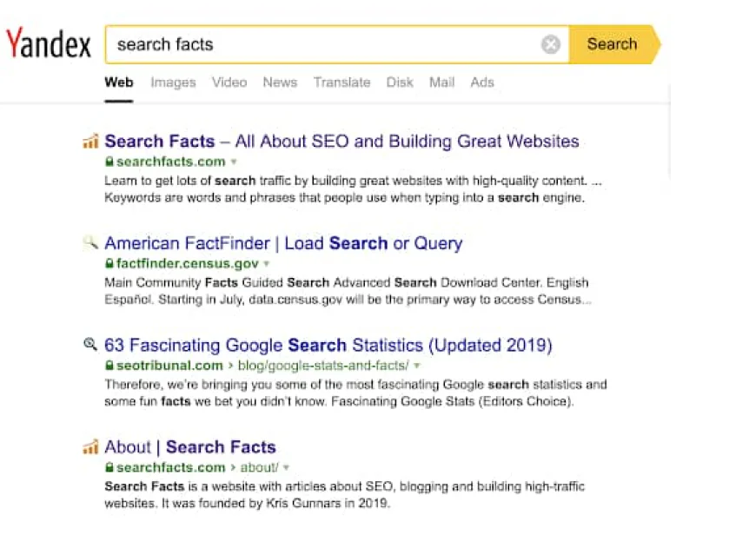Screen dimensions: 756x548
Task: Switch to the Mail tab
Action: (x=441, y=83)
